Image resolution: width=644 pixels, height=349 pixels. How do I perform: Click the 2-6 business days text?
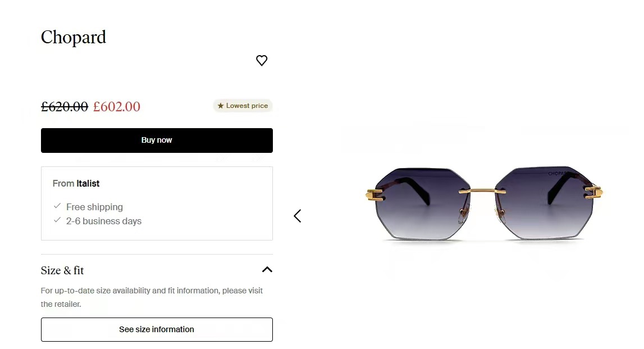104,221
